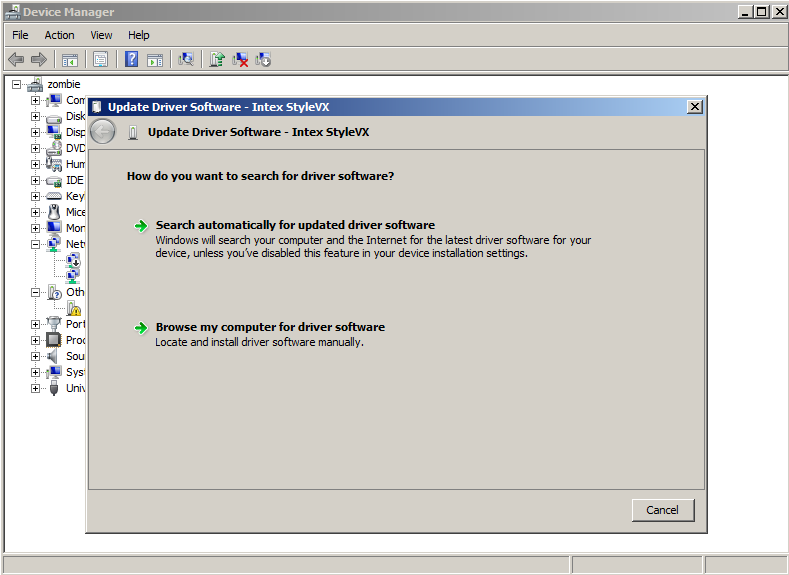The width and height of the screenshot is (789, 575).
Task: Expand the Computer tree node
Action: click(x=35, y=100)
